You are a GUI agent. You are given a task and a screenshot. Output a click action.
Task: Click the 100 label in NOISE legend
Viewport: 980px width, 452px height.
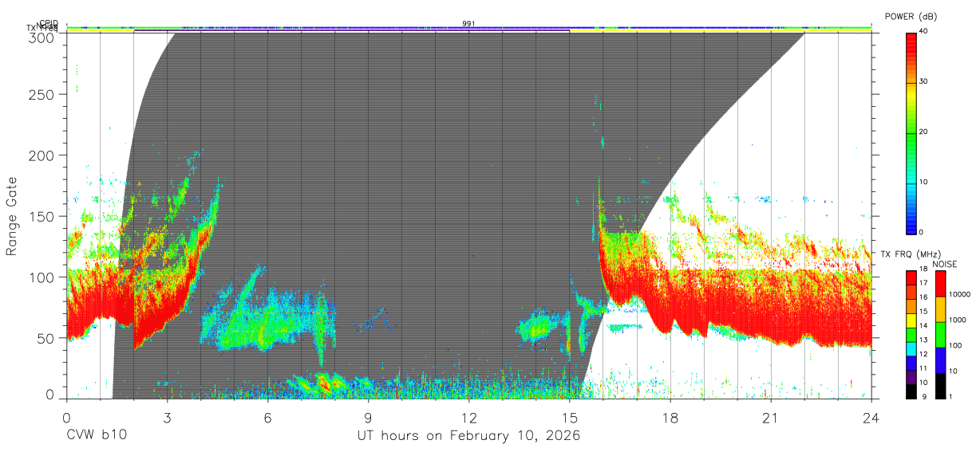[x=955, y=345]
